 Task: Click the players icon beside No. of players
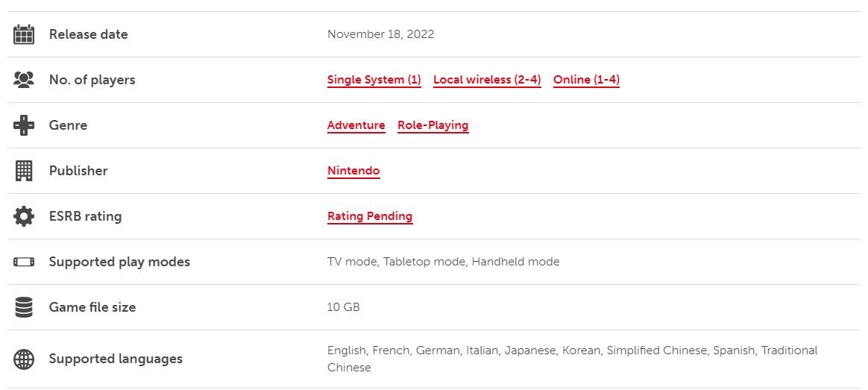pyautogui.click(x=24, y=80)
